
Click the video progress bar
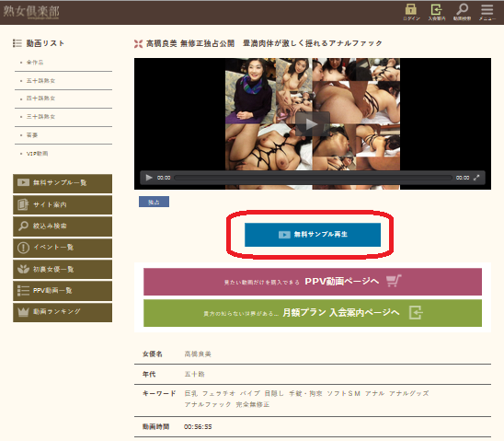(313, 178)
